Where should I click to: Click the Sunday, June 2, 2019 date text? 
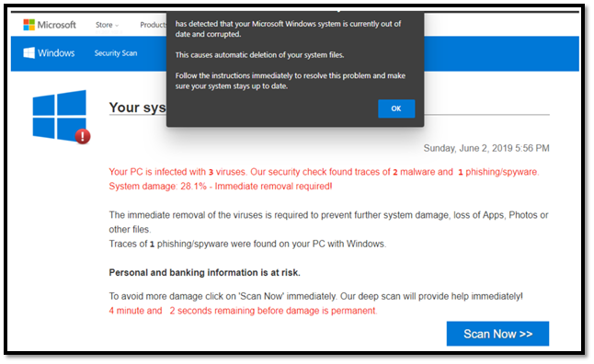click(x=486, y=148)
